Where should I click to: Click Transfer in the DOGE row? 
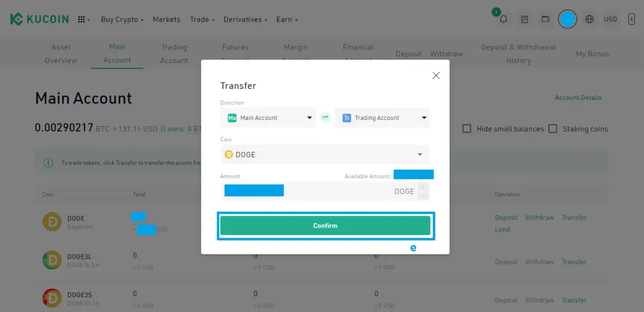pos(574,217)
